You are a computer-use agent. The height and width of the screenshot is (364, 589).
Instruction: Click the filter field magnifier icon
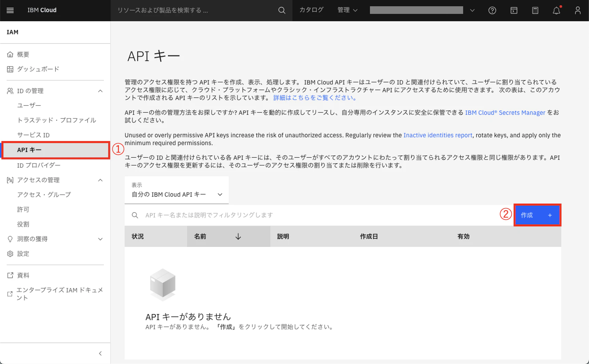[135, 215]
